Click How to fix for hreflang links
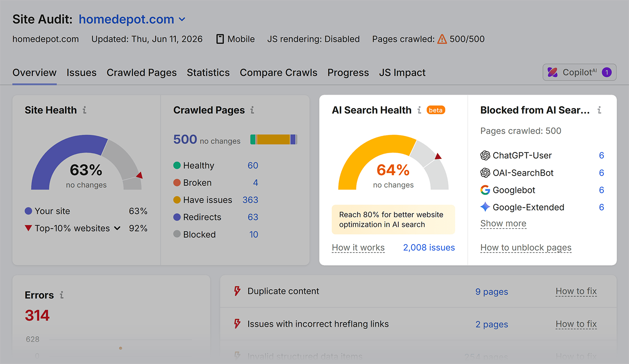 [x=576, y=324]
